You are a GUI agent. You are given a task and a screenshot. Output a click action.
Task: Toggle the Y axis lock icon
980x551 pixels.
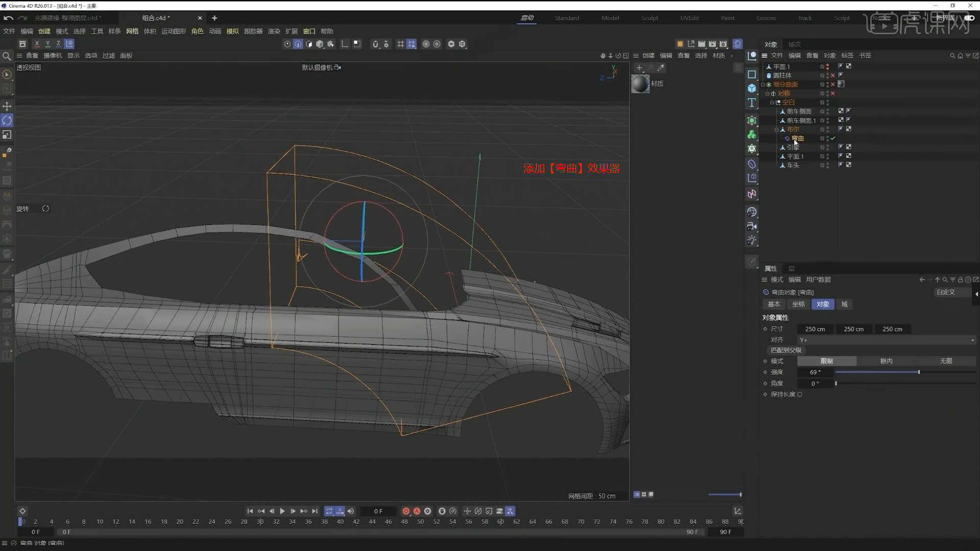click(x=47, y=44)
